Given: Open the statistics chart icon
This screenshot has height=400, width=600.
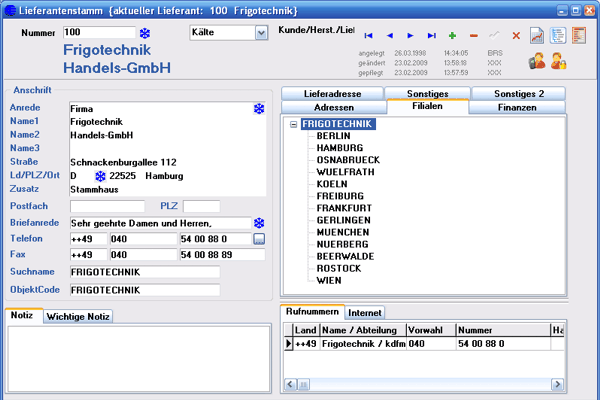Looking at the screenshot, I should [x=537, y=35].
